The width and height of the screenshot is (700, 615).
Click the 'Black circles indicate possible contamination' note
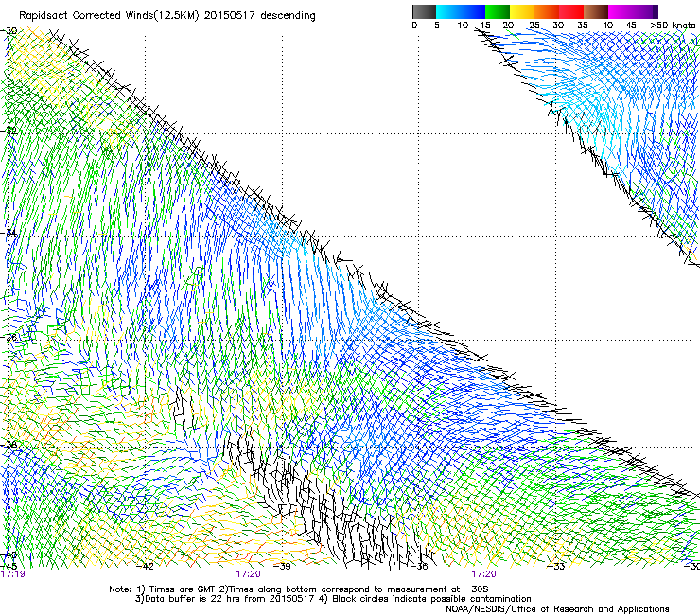pos(431,599)
